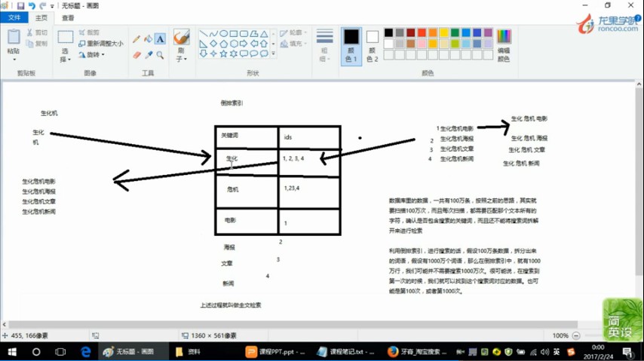
Task: Click the 剪切 scissors button
Action: tap(37, 32)
